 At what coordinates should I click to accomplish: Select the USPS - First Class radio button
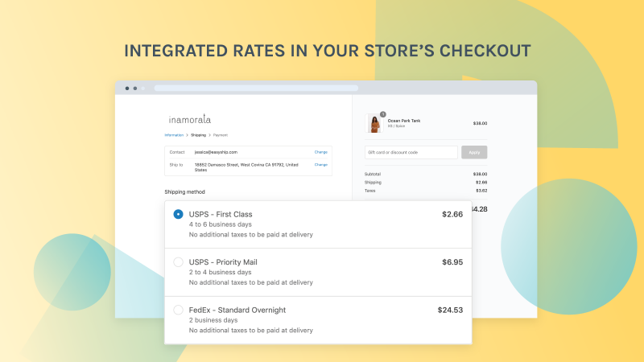click(x=178, y=214)
